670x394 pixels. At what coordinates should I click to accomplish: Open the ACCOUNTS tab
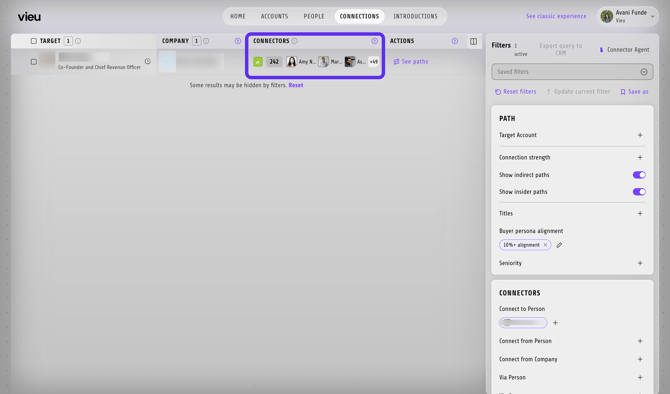(x=274, y=16)
